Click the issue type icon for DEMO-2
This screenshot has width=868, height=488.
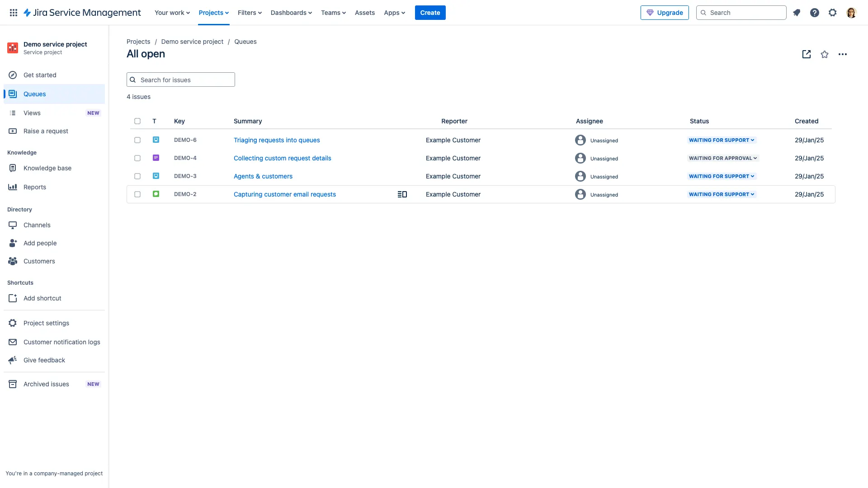click(x=156, y=194)
